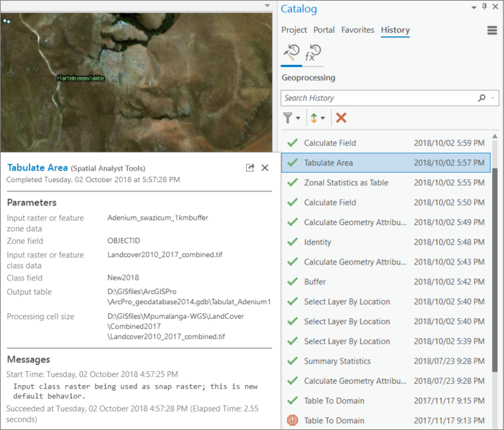This screenshot has width=504, height=430.
Task: Select Calculate Field entry from 5:50 PM
Action: pos(386,202)
